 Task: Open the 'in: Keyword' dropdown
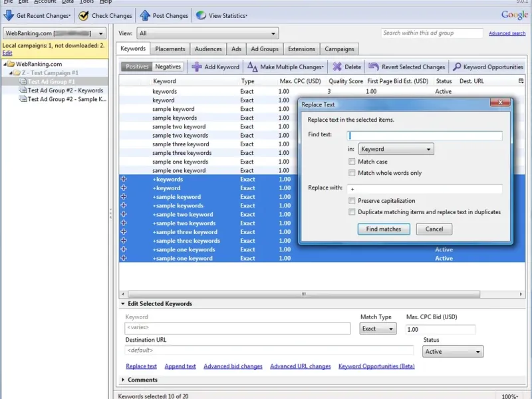pos(396,150)
